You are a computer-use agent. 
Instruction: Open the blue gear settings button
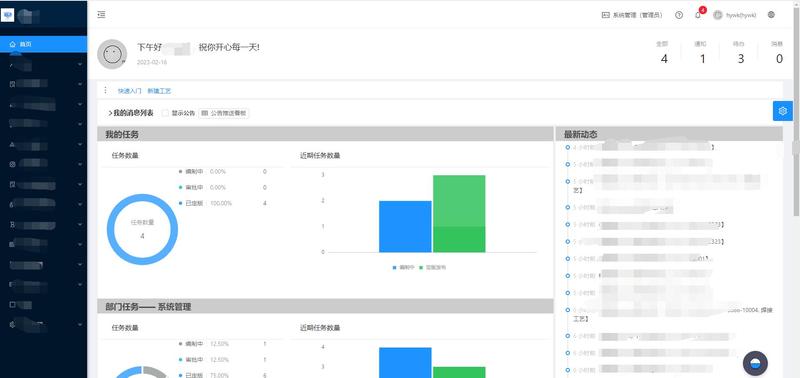tap(783, 111)
